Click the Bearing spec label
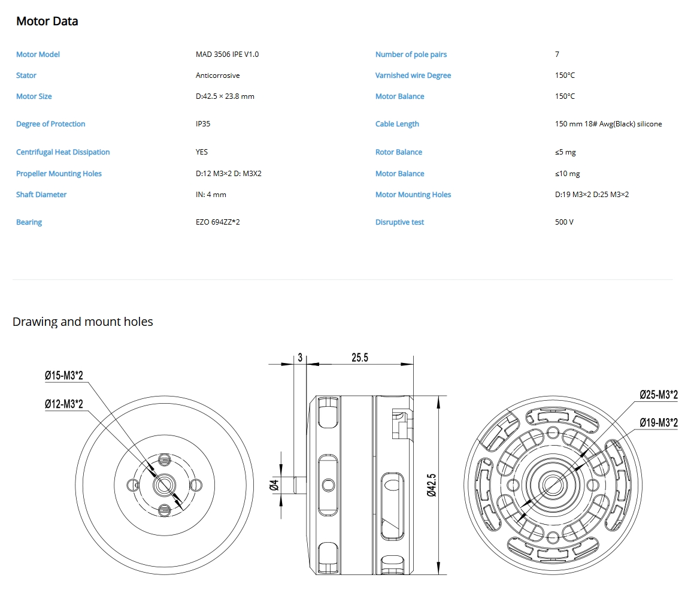 [29, 222]
